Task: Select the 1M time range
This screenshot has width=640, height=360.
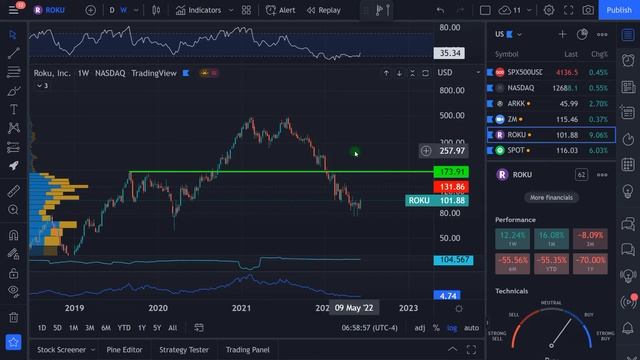Action: coord(73,328)
